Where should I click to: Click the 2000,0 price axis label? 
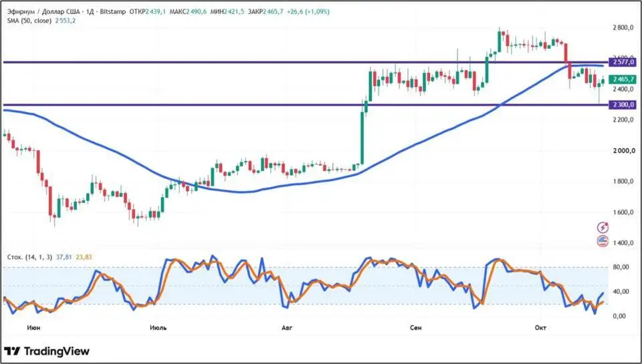coord(623,151)
